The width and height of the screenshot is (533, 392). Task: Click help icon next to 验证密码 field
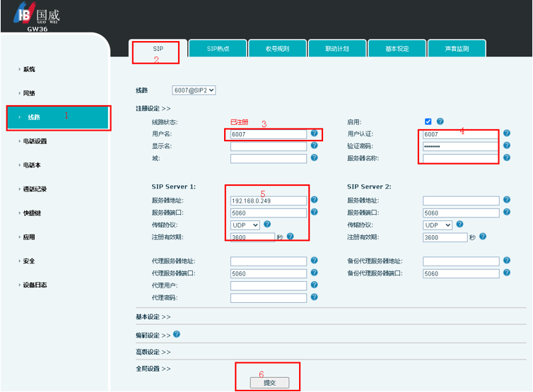(506, 146)
